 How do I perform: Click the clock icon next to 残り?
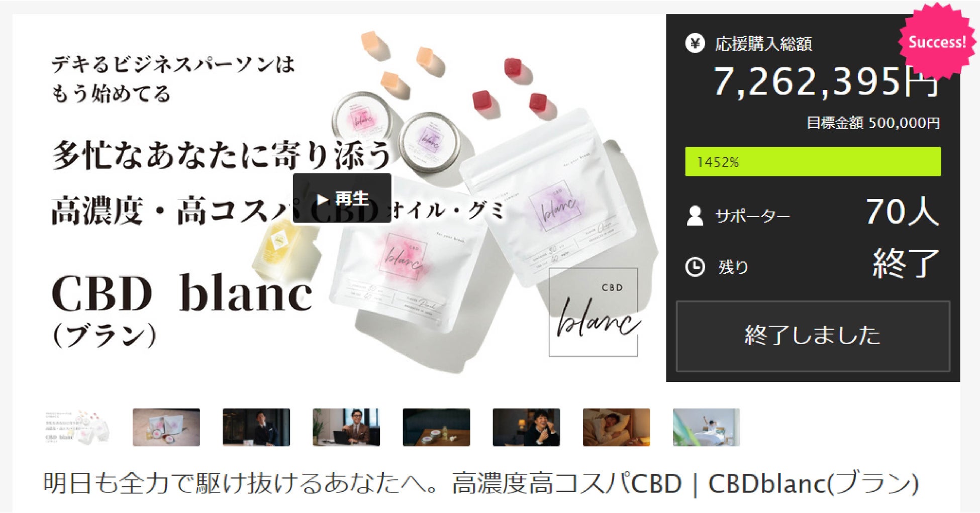pyautogui.click(x=695, y=267)
